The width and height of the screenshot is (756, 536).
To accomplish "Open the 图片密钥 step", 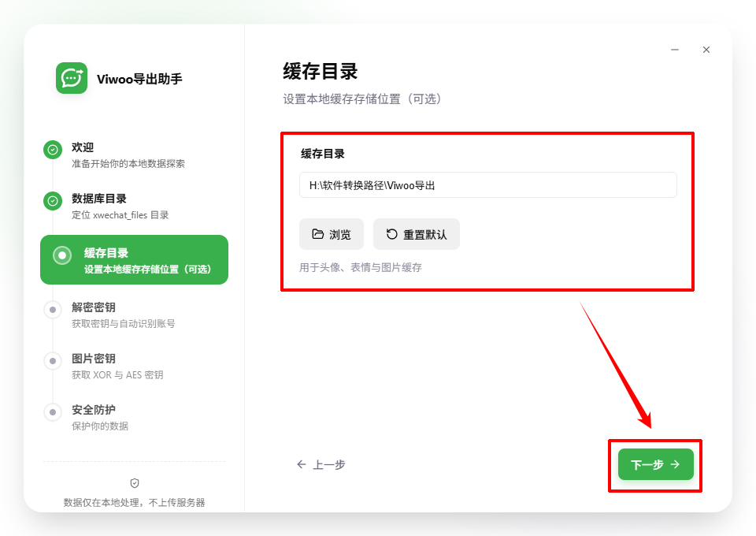I will pyautogui.click(x=134, y=367).
